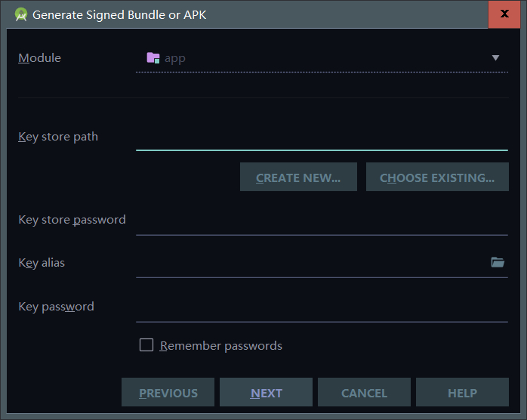
Task: Cancel the signing wizard
Action: [365, 392]
